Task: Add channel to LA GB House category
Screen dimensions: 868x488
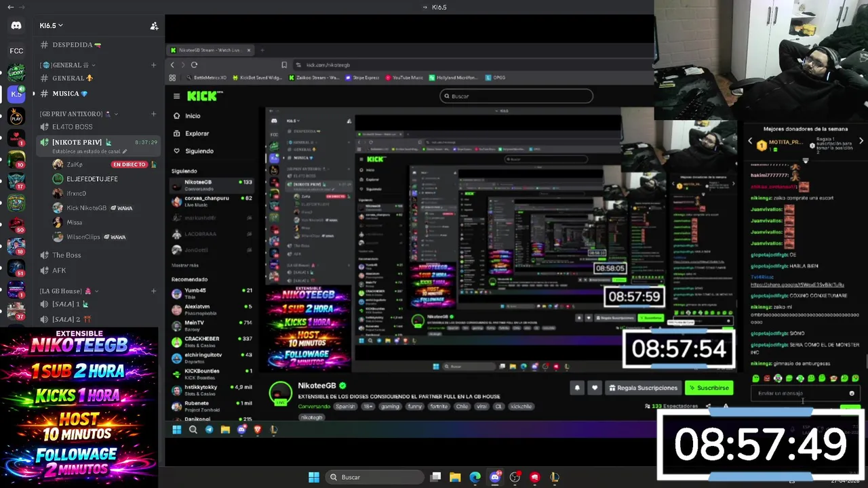Action: click(153, 291)
